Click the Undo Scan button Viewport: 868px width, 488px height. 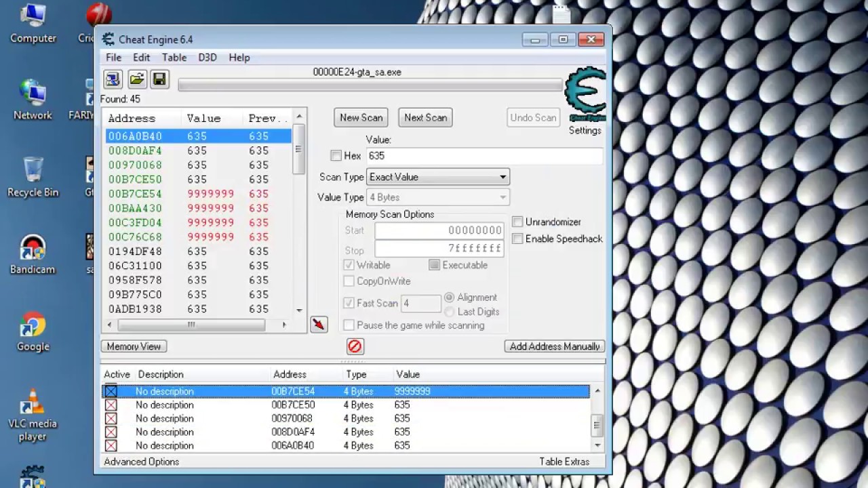pyautogui.click(x=533, y=117)
